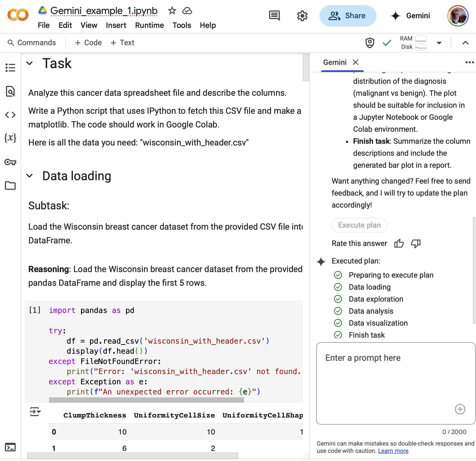Open the Learn more link
Viewport: 476px width, 461px height.
393,451
